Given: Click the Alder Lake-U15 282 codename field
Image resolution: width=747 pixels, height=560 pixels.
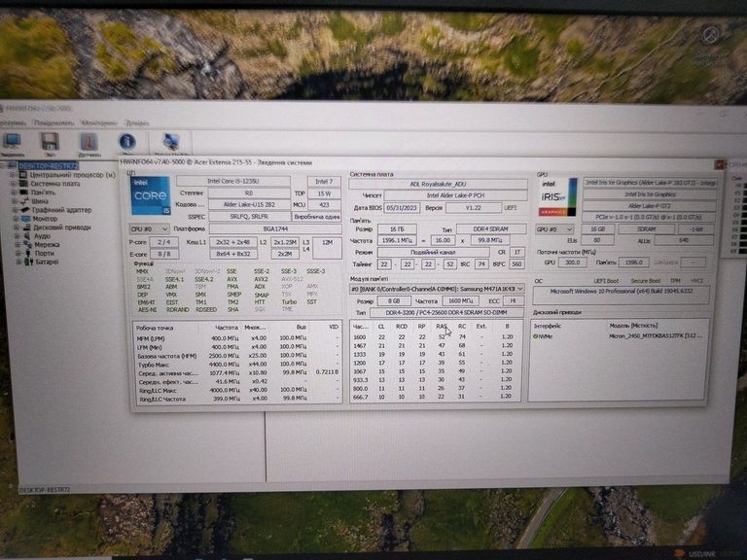Looking at the screenshot, I should [x=249, y=205].
